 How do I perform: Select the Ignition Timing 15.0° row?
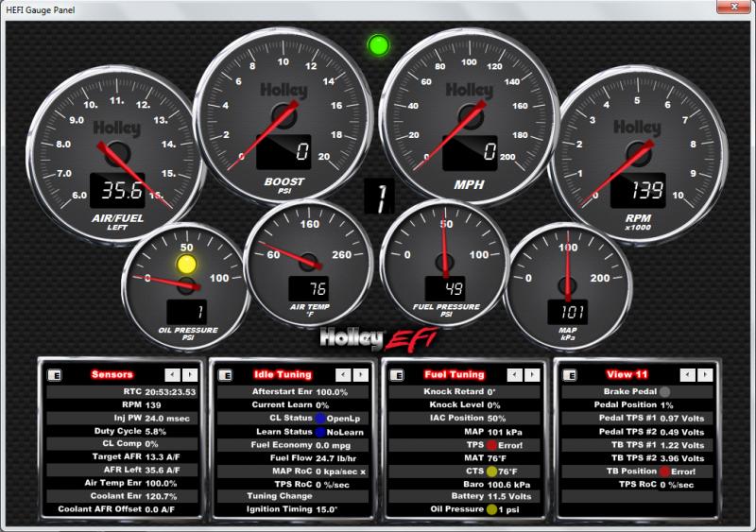(x=293, y=508)
